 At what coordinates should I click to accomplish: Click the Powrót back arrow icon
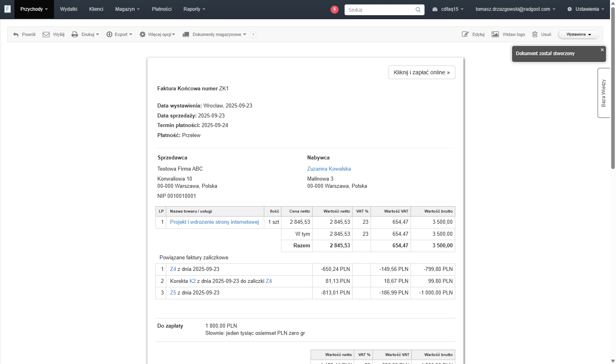16,35
